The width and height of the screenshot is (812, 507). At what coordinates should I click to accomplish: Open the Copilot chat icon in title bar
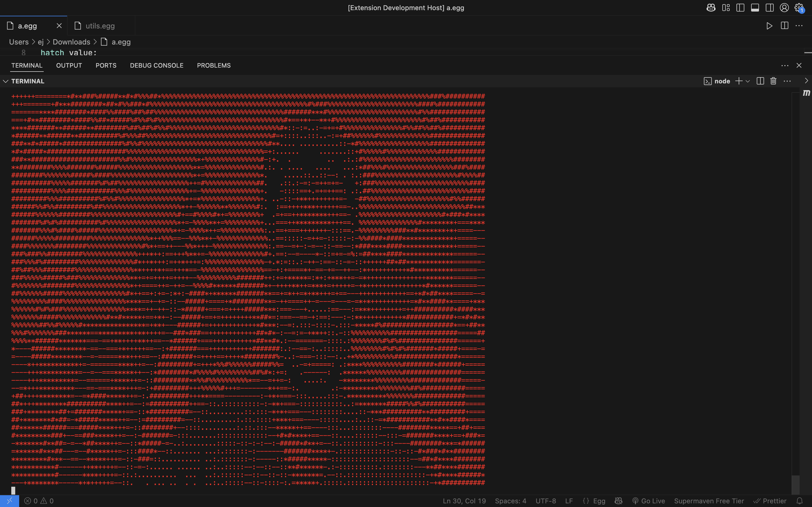coord(711,8)
